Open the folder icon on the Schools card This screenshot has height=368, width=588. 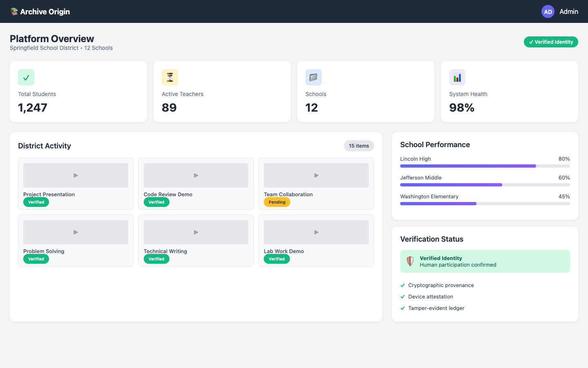point(314,77)
